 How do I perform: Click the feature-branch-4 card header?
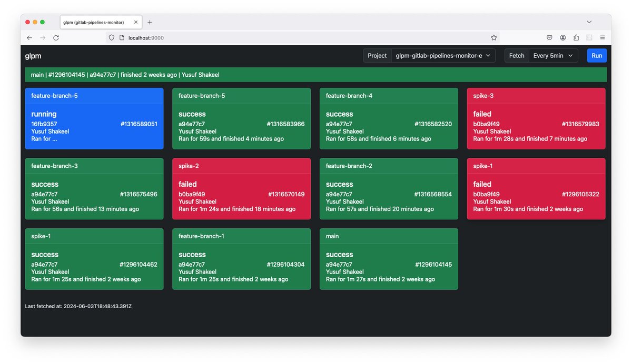(389, 96)
